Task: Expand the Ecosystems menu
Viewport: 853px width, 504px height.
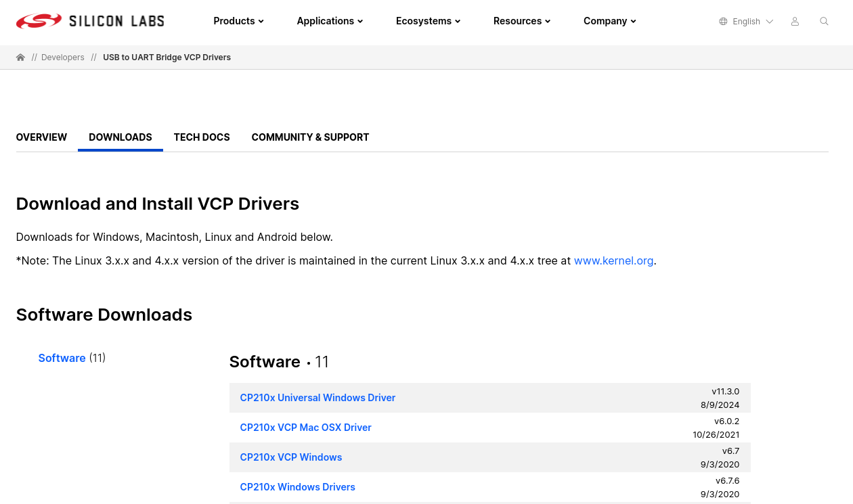Action: click(428, 21)
